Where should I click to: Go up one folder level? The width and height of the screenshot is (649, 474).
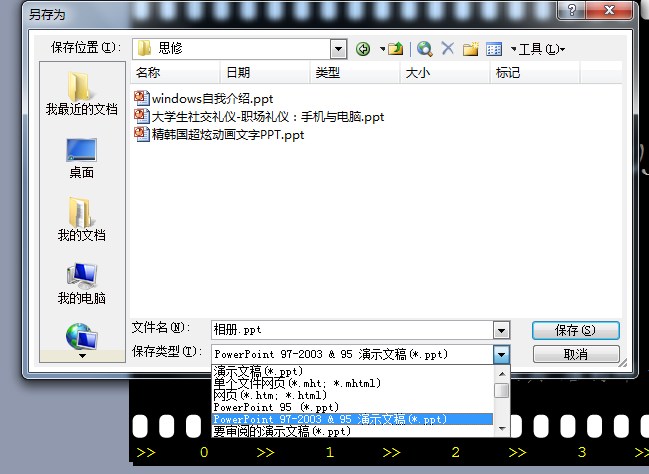396,49
